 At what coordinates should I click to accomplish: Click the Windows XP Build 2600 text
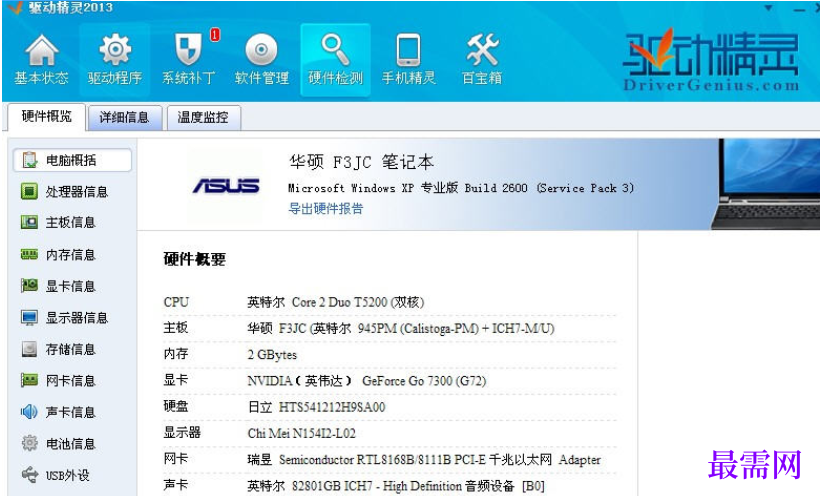461,188
